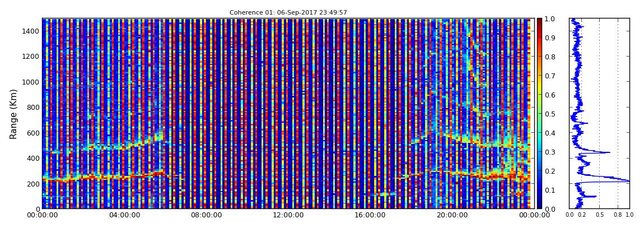
Task: Click the highest coherence peak in the profile plot
Action: (628, 181)
